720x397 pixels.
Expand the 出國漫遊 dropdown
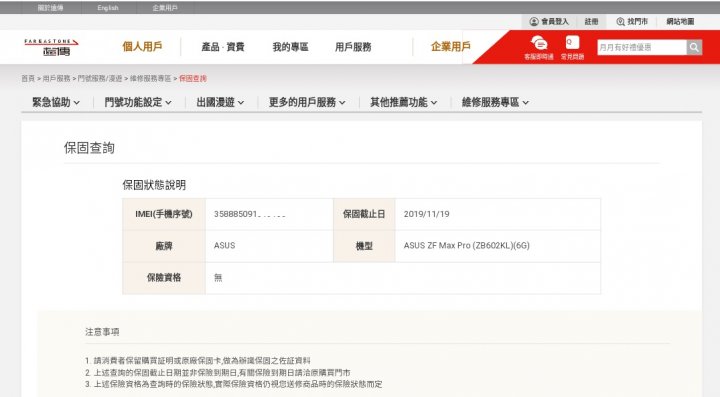pyautogui.click(x=220, y=102)
